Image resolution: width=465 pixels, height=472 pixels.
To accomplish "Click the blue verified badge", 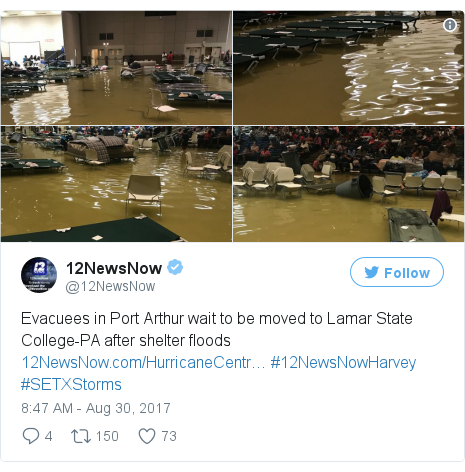I will 175,267.
